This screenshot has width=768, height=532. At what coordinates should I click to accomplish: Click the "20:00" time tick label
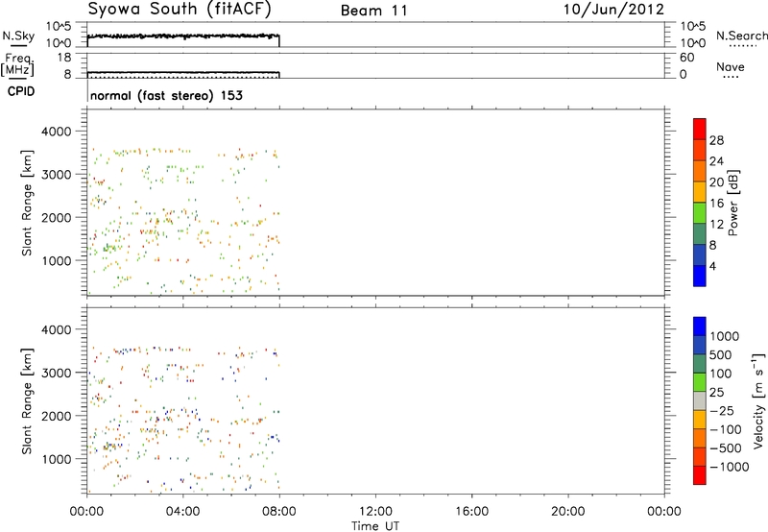pyautogui.click(x=567, y=512)
